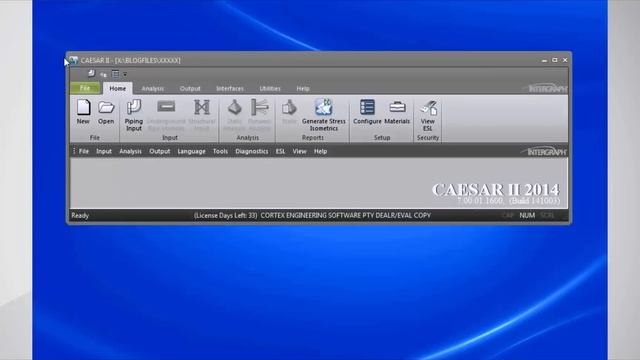The image size is (640, 360).
Task: Open Structural Input tool
Action: point(202,115)
